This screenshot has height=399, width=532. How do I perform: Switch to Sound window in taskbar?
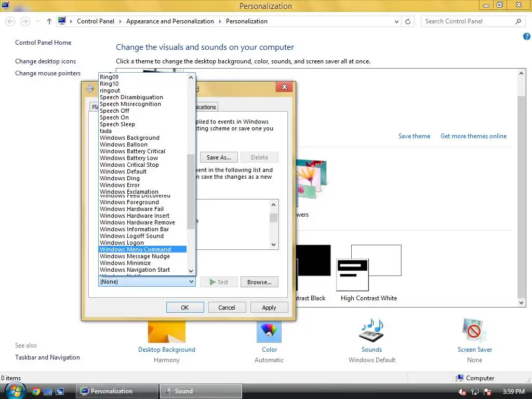(201, 391)
